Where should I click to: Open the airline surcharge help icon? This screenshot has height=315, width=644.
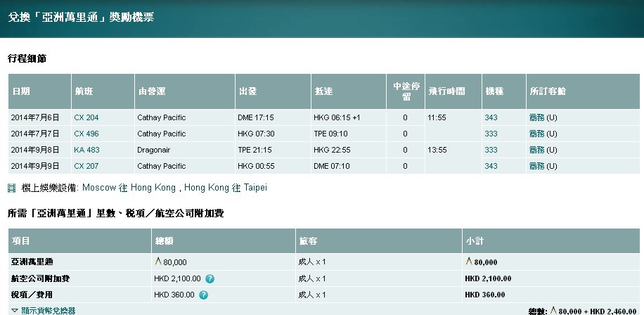[x=210, y=279]
